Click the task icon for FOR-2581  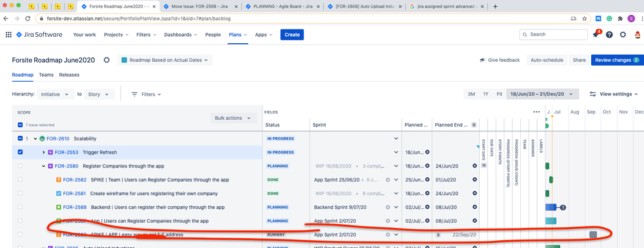point(59,193)
